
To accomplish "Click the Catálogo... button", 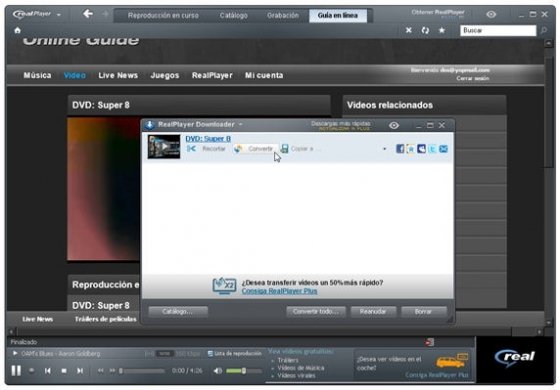I will [x=178, y=312].
